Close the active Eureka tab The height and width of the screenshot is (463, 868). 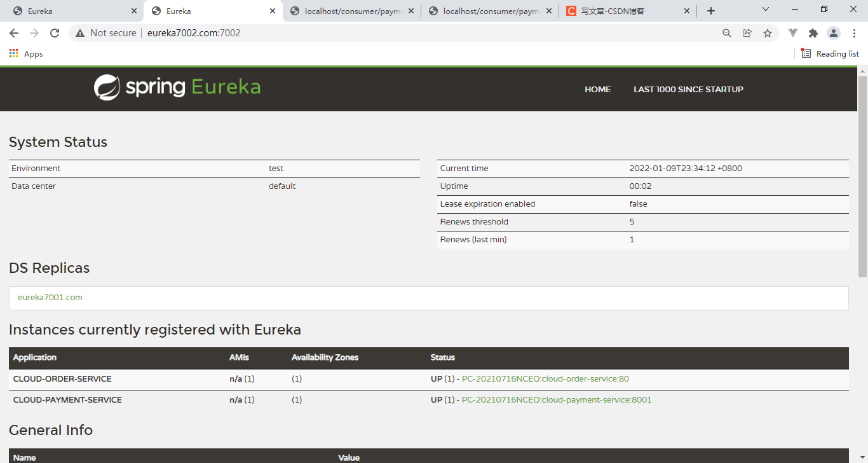point(272,11)
